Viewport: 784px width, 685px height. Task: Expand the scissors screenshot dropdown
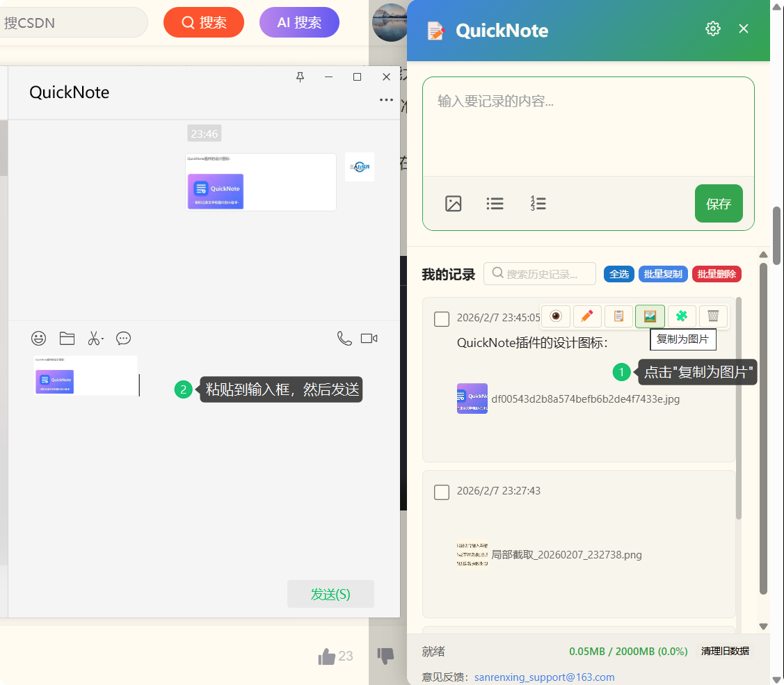point(103,339)
